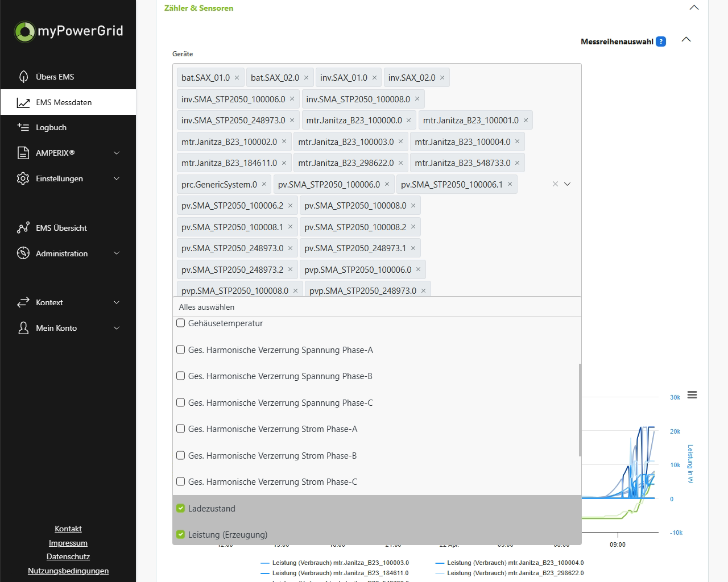Image resolution: width=728 pixels, height=582 pixels.
Task: Toggle legend Leistung (Verbrauch) mtr.Janitza_B23_298622.0
Action: click(510, 573)
